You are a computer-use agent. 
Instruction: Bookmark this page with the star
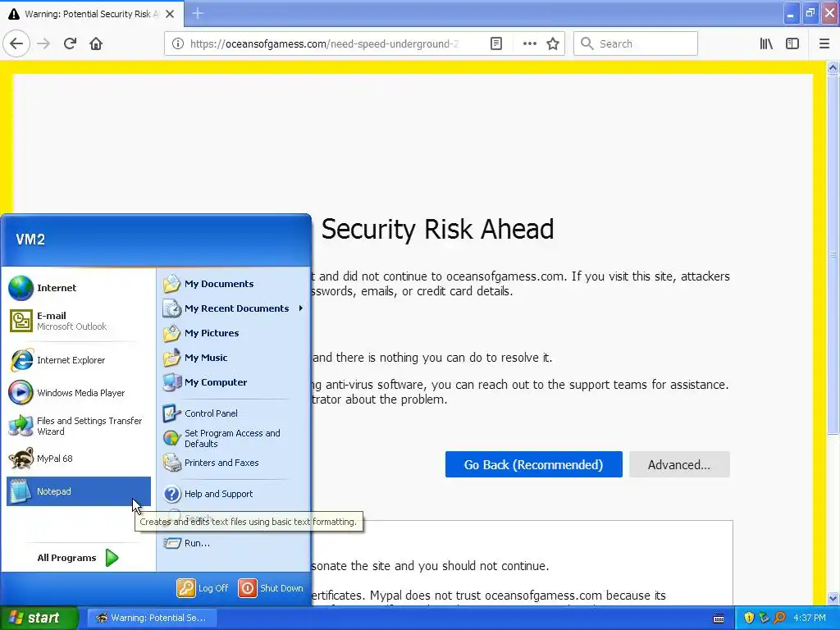point(553,43)
